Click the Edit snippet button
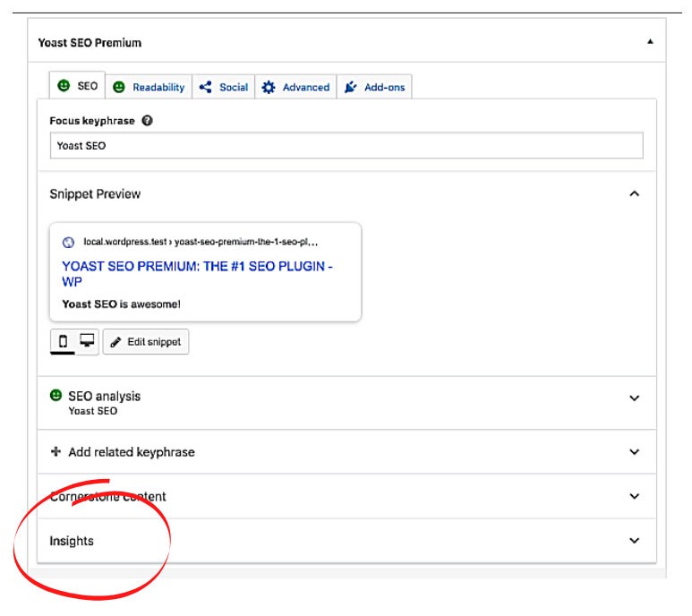Viewport: 692px width, 616px height. point(146,341)
